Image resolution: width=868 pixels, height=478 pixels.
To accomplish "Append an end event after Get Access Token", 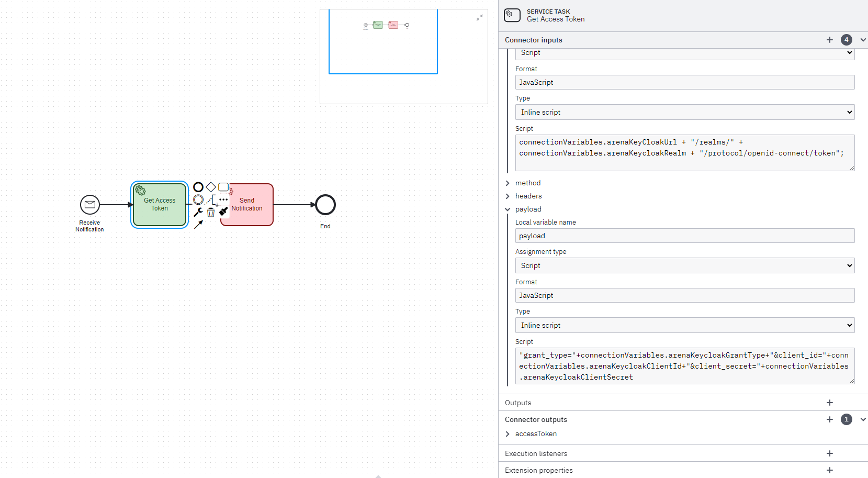I will point(198,187).
